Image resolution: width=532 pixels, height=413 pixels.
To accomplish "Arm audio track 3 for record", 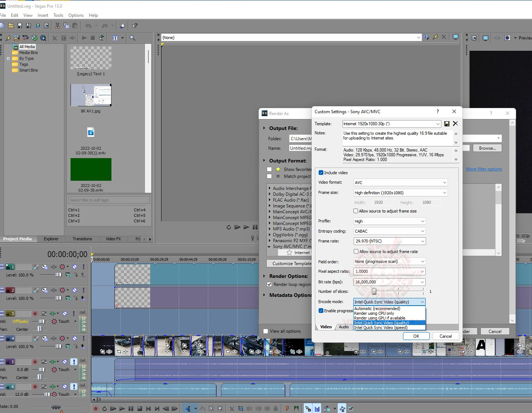I will click(x=35, y=314).
